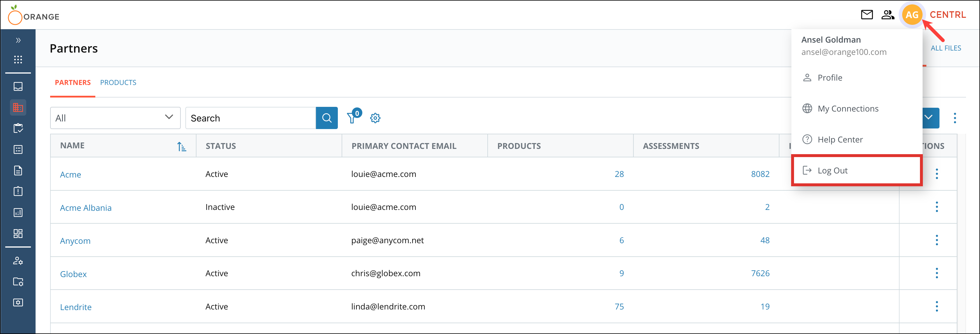Toggle sort order on Name column
Viewport: 980px width, 334px height.
coord(182,146)
